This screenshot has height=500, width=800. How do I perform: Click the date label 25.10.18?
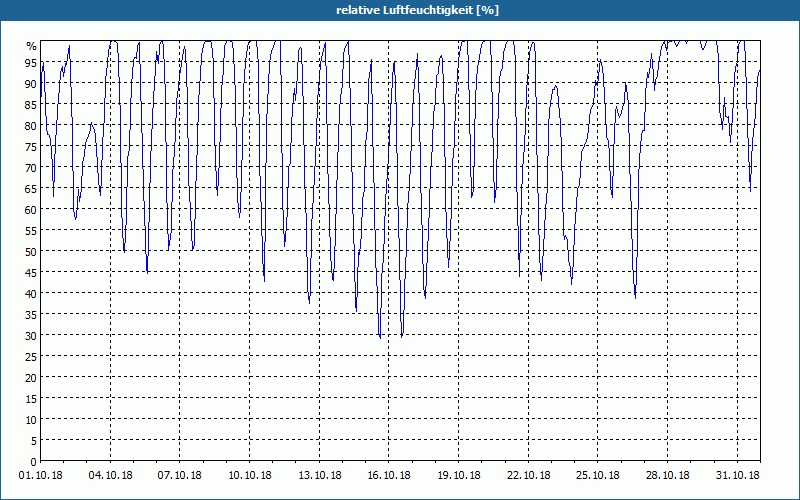coord(597,476)
